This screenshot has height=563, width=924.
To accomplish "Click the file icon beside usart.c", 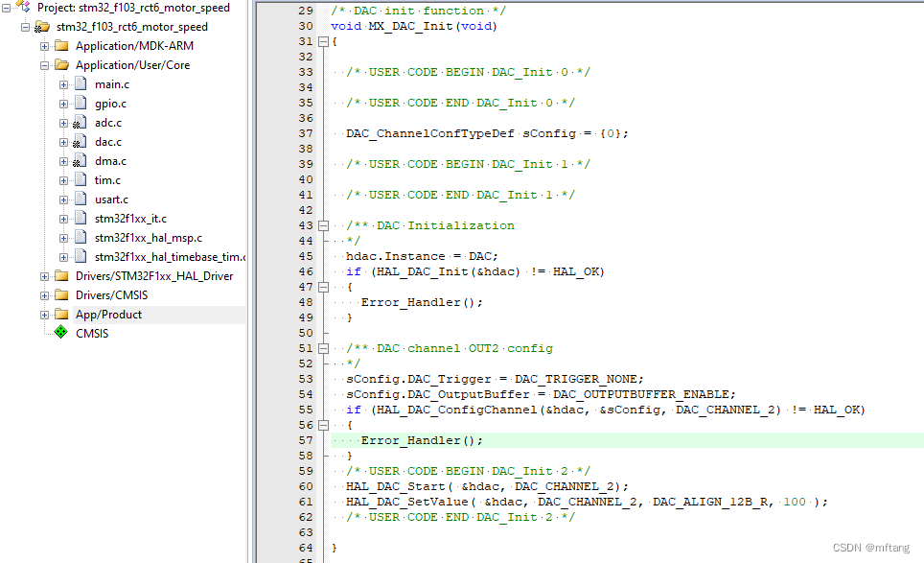I will pyautogui.click(x=81, y=199).
